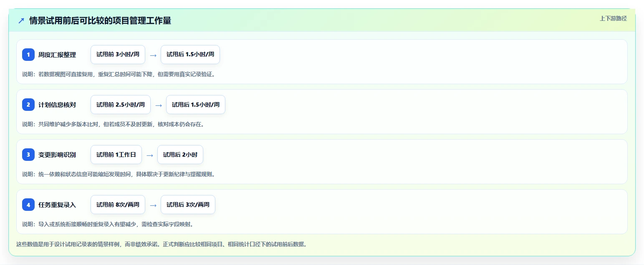This screenshot has height=265, width=644.
Task: Click the blue number 2 badge
Action: [28, 105]
